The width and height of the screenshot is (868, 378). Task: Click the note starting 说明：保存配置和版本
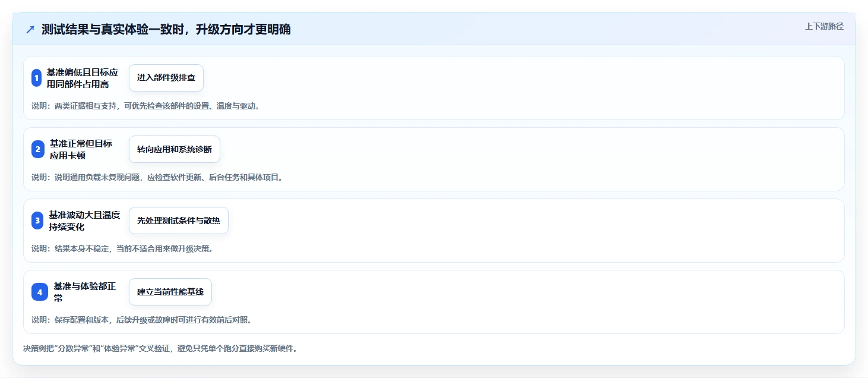(142, 320)
